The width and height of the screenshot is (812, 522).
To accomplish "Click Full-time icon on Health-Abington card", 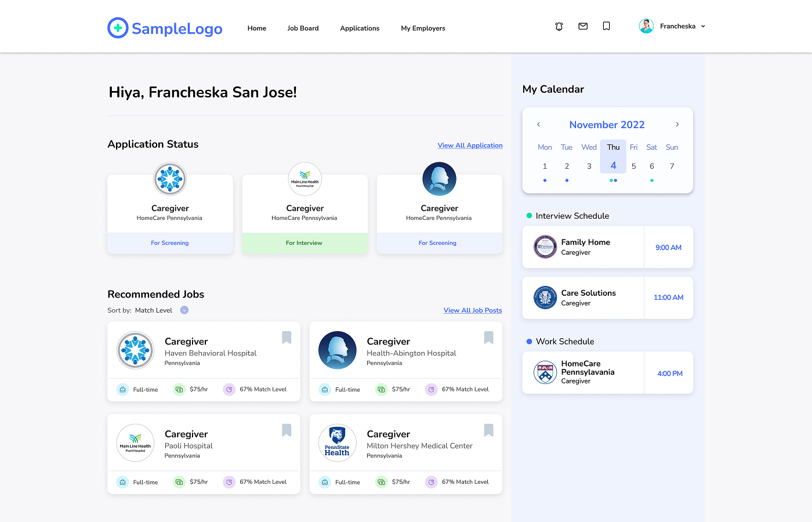I will coord(325,390).
